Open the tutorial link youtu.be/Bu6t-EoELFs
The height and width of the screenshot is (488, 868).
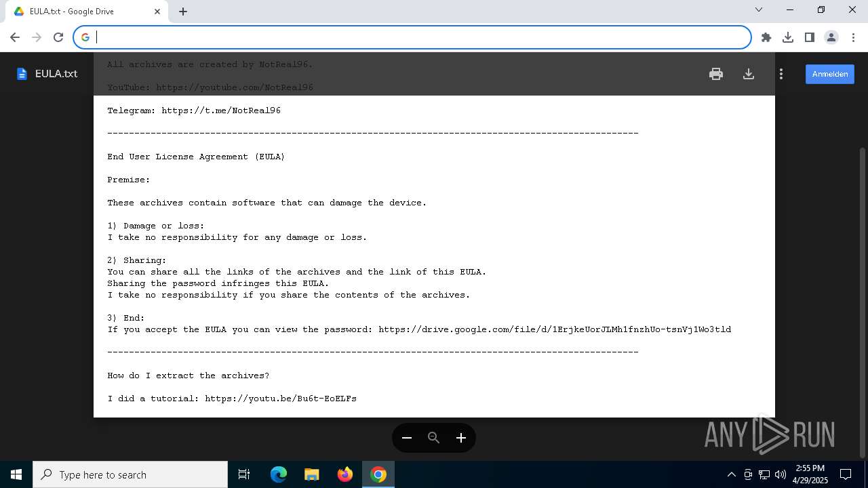281,399
